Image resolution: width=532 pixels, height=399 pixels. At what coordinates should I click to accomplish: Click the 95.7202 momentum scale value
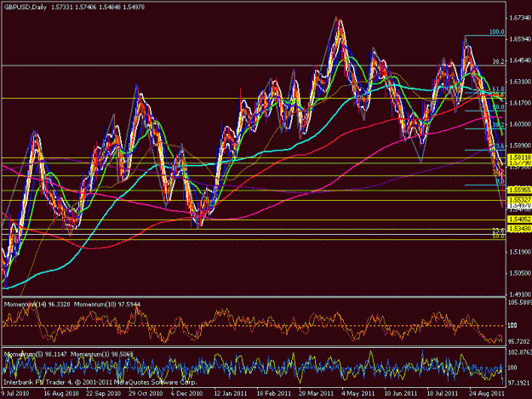tap(519, 341)
